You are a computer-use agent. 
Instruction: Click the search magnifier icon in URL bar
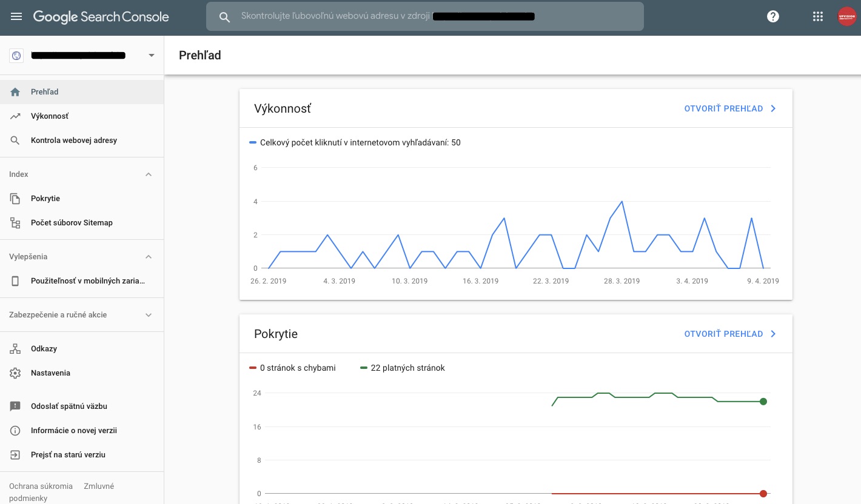(224, 17)
